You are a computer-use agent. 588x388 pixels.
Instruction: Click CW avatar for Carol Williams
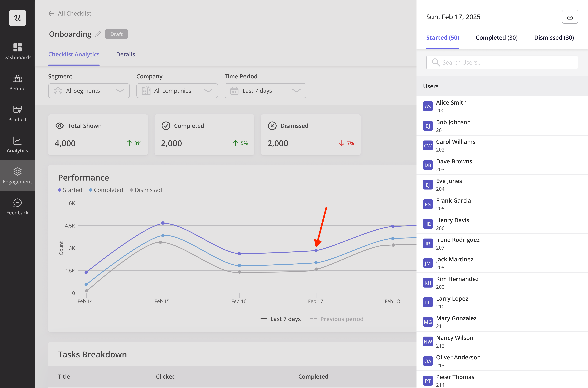pos(428,145)
